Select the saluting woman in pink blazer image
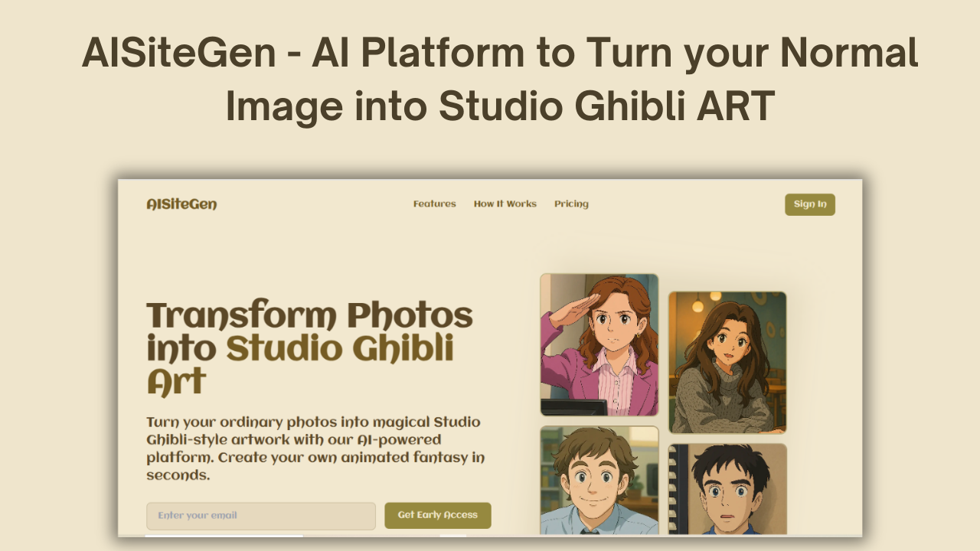The width and height of the screenshot is (980, 551). 599,345
